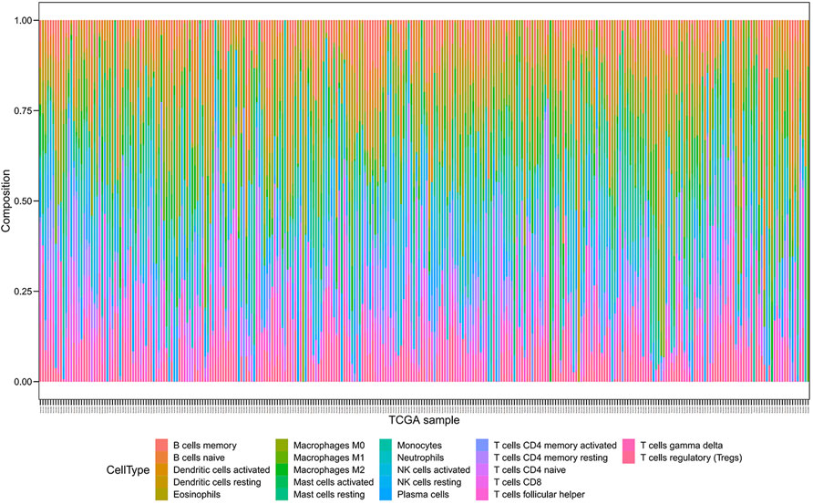The width and height of the screenshot is (813, 504).
Task: Click the Dendritic cells activated legend swatch
Action: point(161,469)
